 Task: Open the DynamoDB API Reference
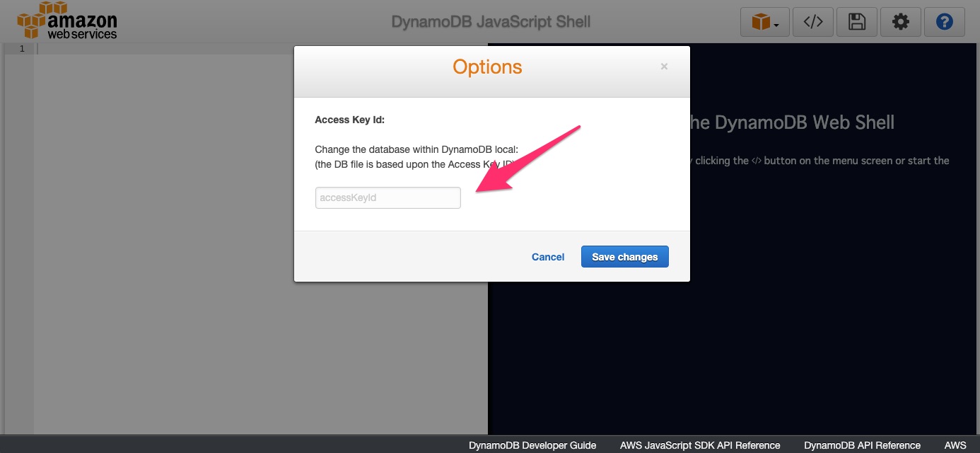tap(862, 445)
